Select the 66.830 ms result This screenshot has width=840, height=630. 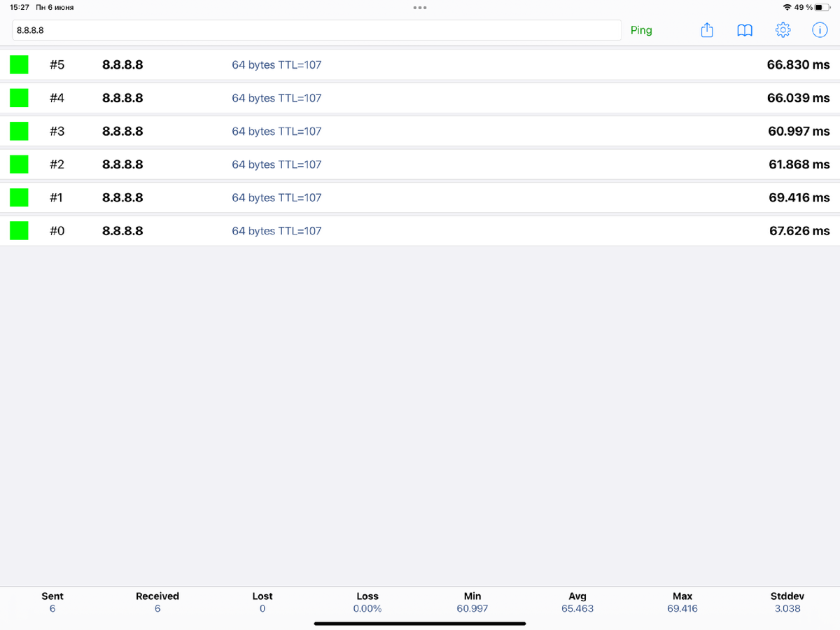798,64
